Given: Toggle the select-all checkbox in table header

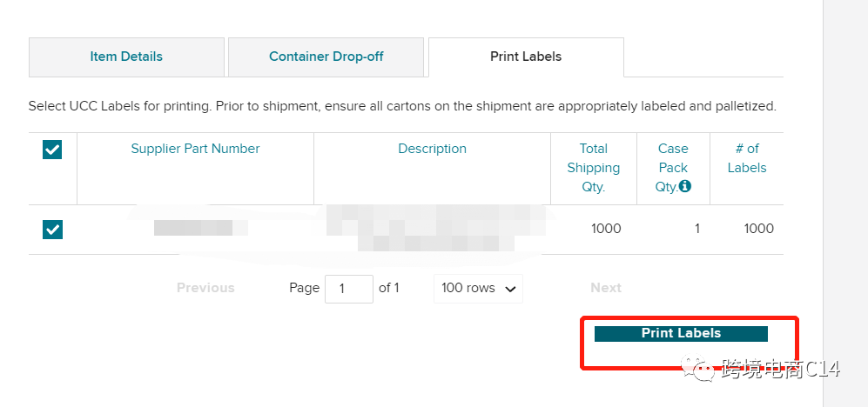Looking at the screenshot, I should click(52, 150).
